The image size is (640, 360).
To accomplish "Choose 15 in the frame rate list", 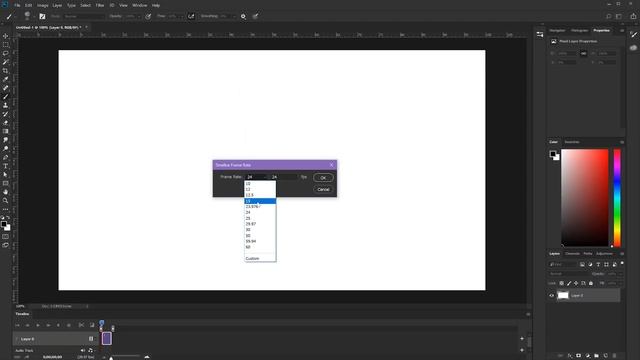I will point(260,201).
